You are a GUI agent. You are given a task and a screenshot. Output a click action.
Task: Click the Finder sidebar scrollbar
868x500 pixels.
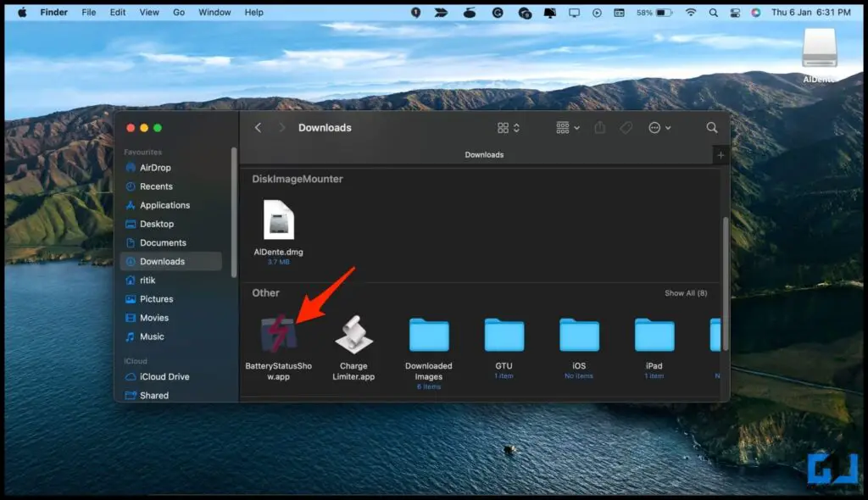coord(234,212)
